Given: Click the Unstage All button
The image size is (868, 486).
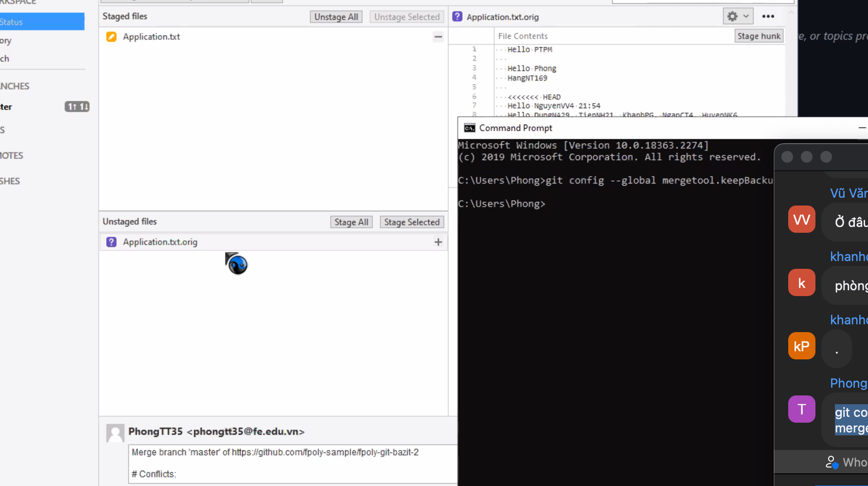Looking at the screenshot, I should (336, 17).
